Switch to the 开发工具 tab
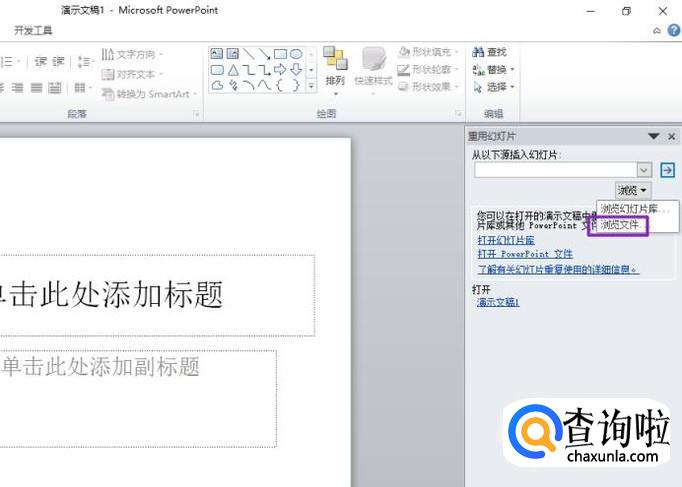Screen dimensions: 682x487 click(33, 30)
